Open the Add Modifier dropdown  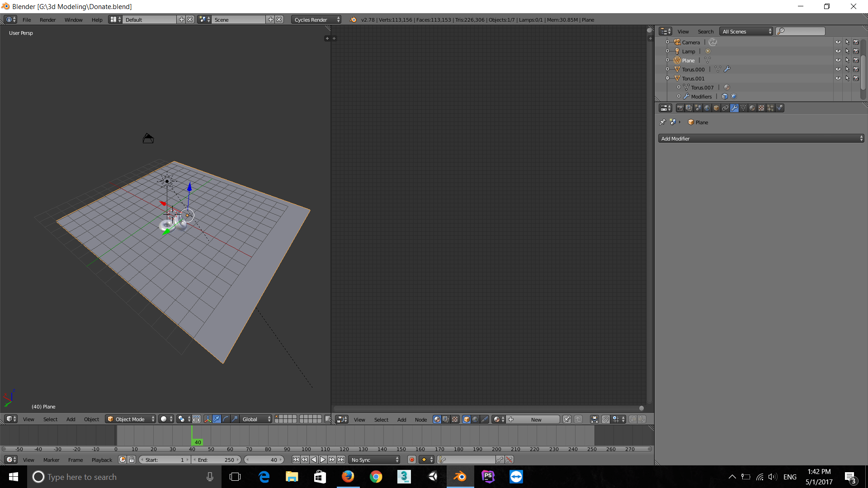761,139
